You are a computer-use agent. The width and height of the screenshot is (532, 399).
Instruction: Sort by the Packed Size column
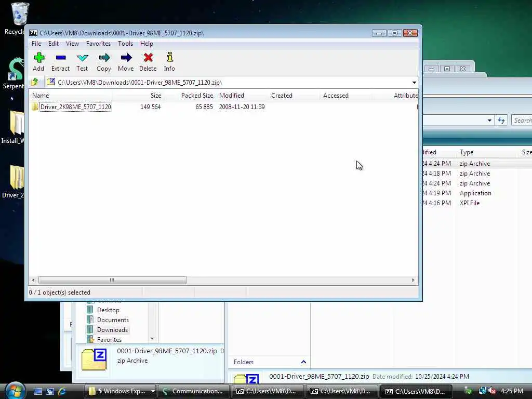click(190, 96)
